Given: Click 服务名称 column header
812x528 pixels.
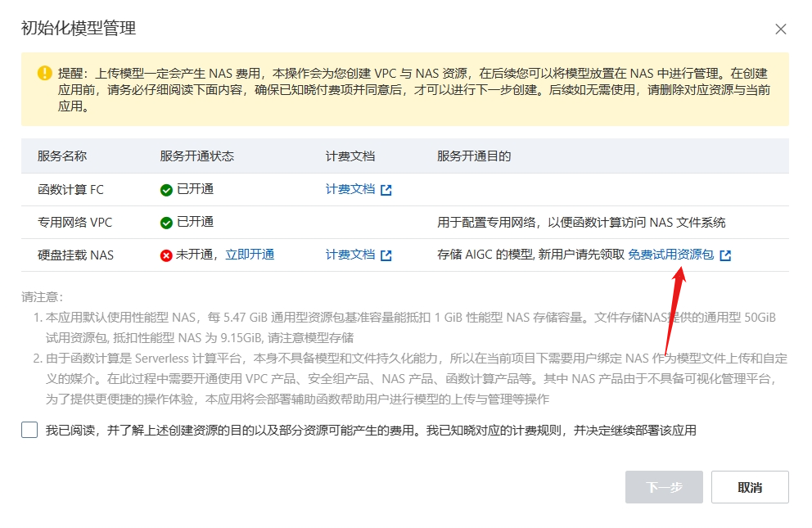Looking at the screenshot, I should 62,156.
